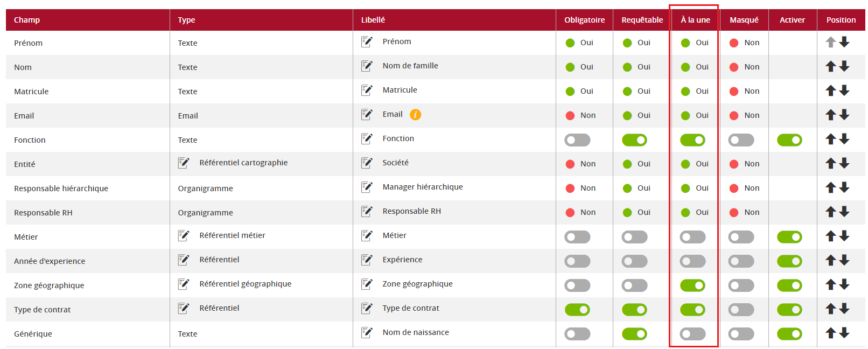Edit the Référentiel métier type
868x349 pixels.
(184, 235)
